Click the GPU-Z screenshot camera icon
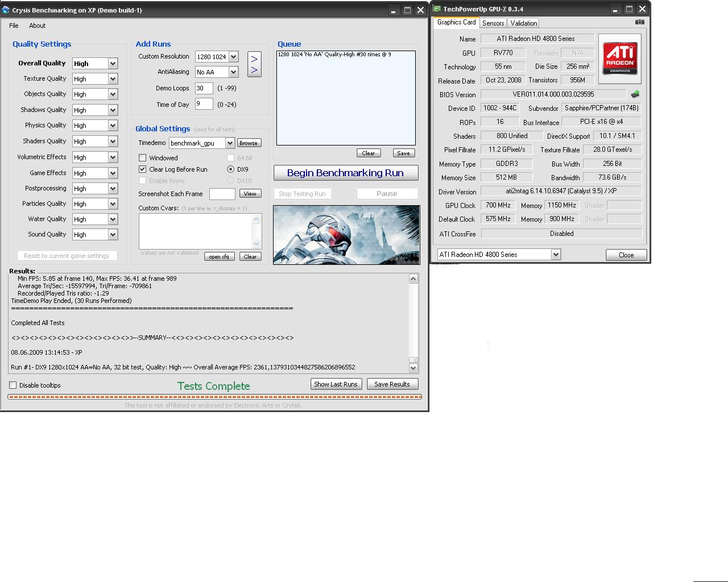 tap(640, 22)
